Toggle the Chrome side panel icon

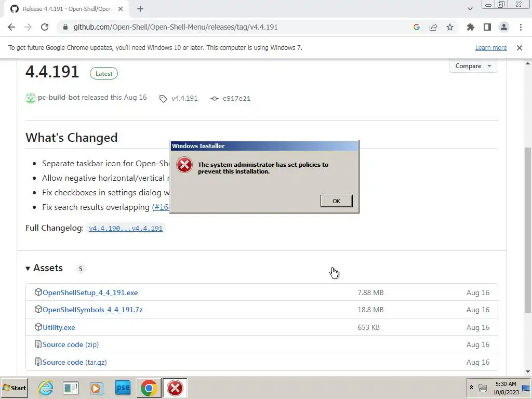pos(487,27)
